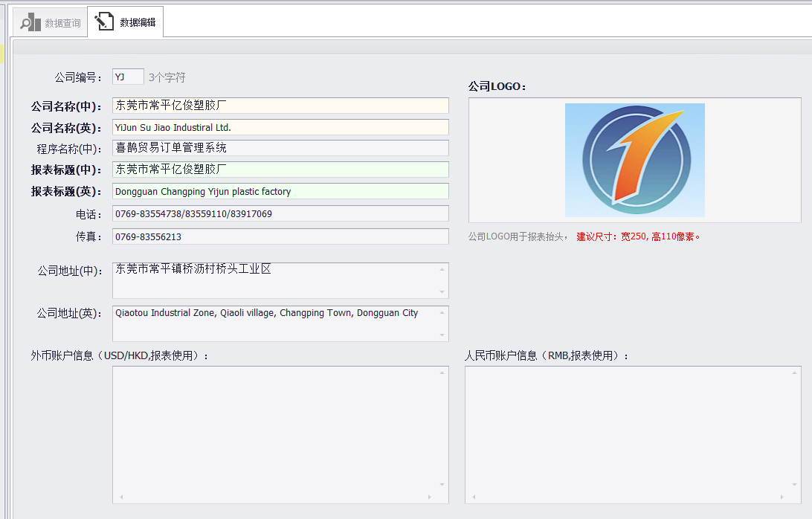Click scroll right arrow in 外币账户信息 box
Screen dimensions: 812x519
pos(429,497)
